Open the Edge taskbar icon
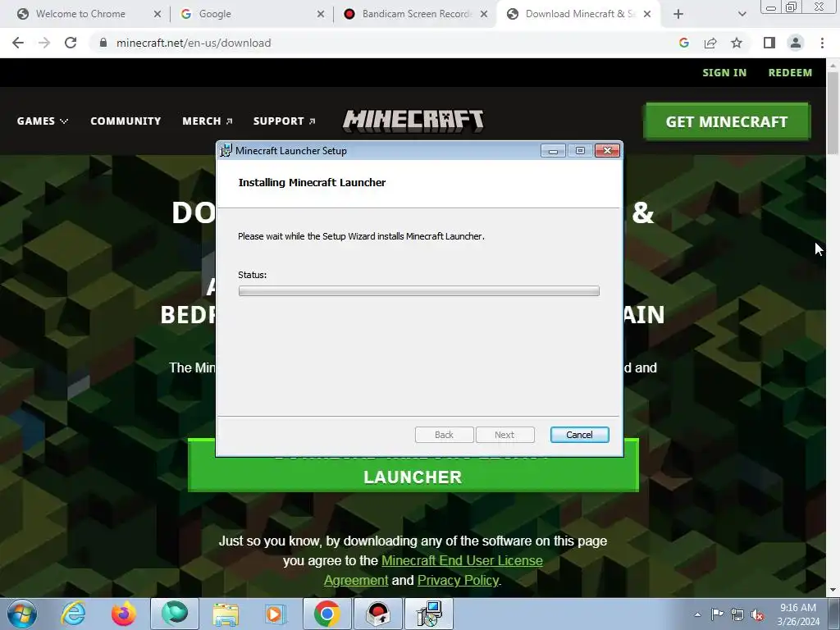This screenshot has height=630, width=840. (175, 614)
